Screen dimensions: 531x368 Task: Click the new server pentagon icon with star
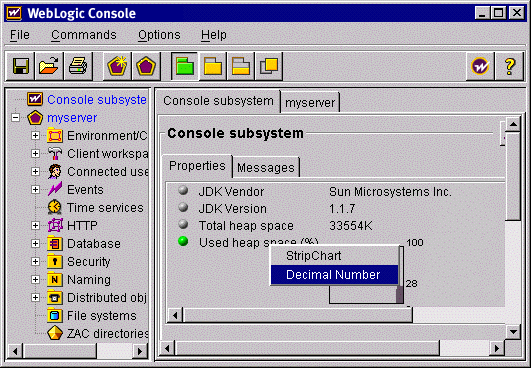(x=117, y=66)
